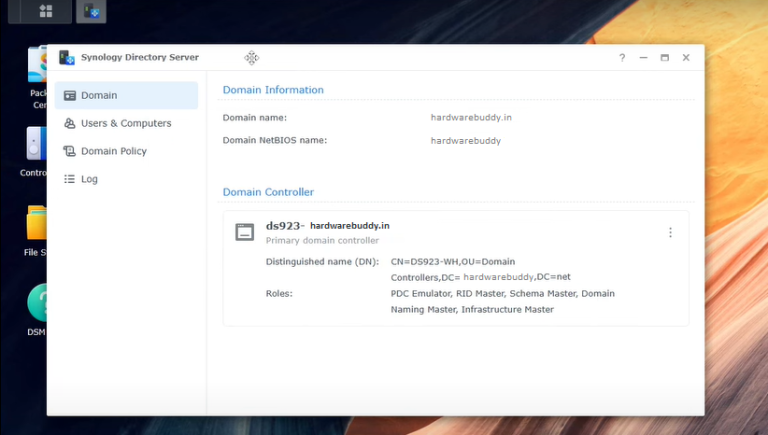The image size is (768, 435).
Task: Click the ds923- controller name text
Action: coord(285,226)
